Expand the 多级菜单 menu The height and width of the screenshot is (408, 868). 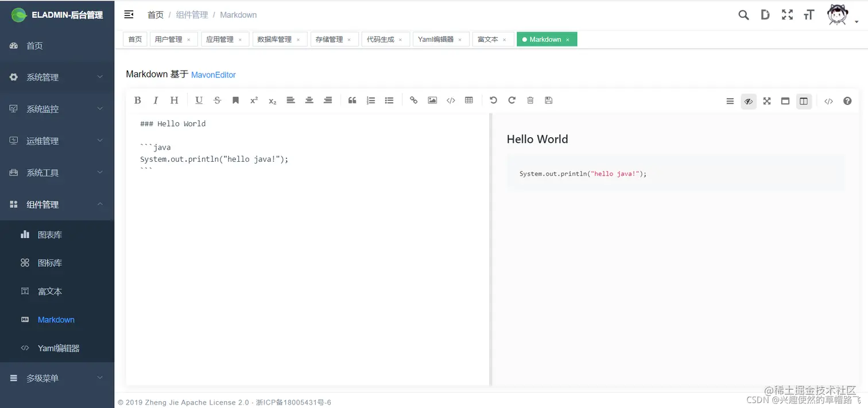(57, 378)
